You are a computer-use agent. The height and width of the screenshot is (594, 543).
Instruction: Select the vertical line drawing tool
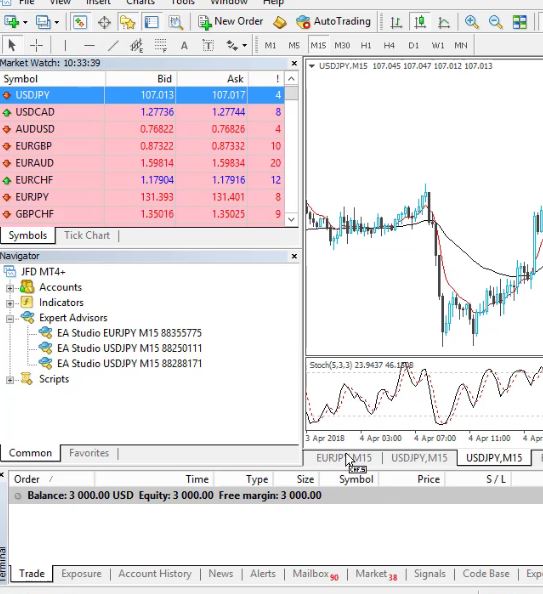65,45
